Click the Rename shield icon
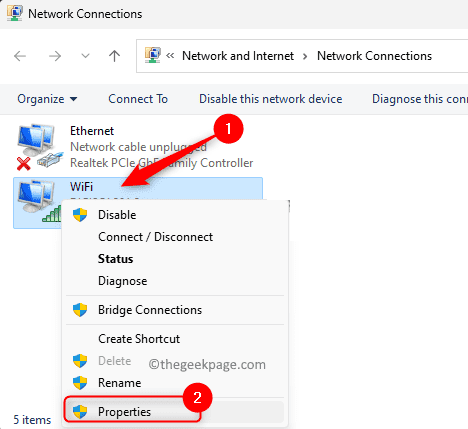 pyautogui.click(x=80, y=383)
